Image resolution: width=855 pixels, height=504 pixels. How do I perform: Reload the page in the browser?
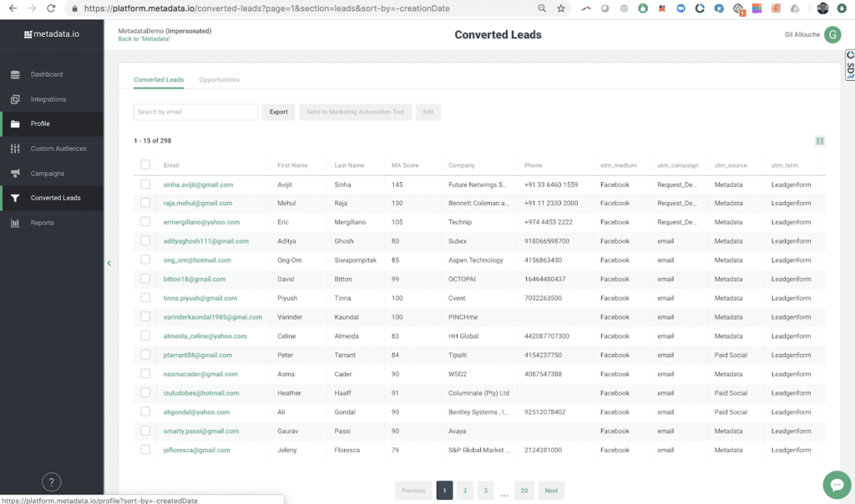(x=51, y=8)
